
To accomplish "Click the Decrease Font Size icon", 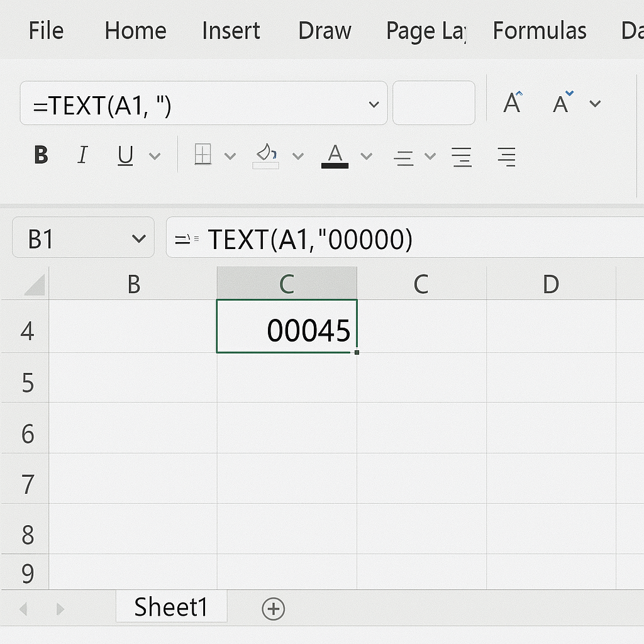I will tap(562, 103).
